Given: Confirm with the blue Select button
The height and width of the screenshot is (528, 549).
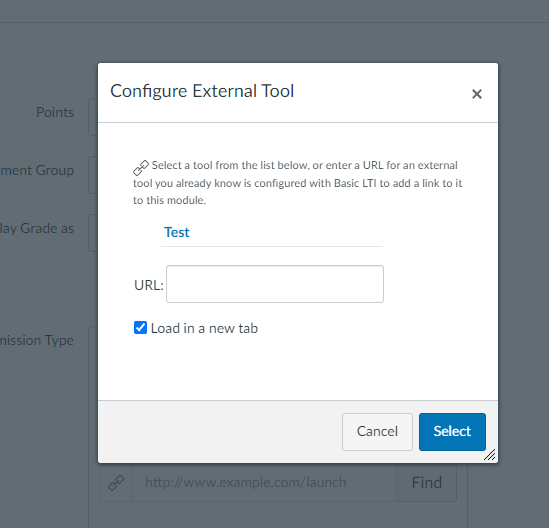Looking at the screenshot, I should tap(452, 431).
